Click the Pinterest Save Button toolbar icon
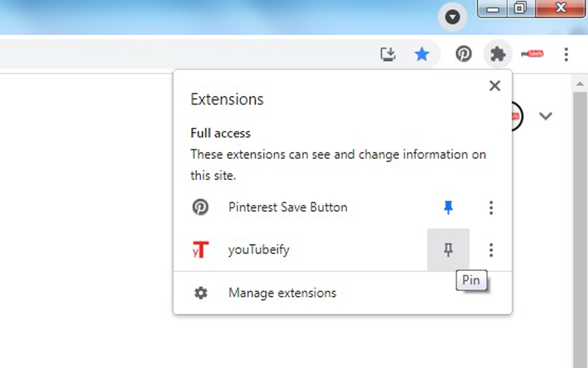This screenshot has height=368, width=588. click(x=464, y=54)
